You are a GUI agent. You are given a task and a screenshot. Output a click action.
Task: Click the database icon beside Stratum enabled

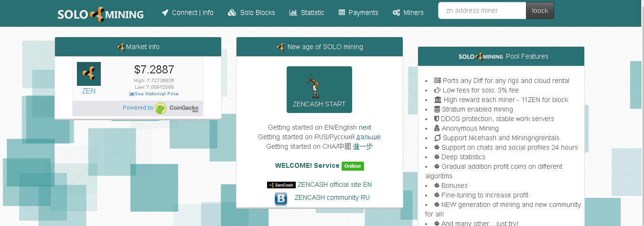point(437,109)
